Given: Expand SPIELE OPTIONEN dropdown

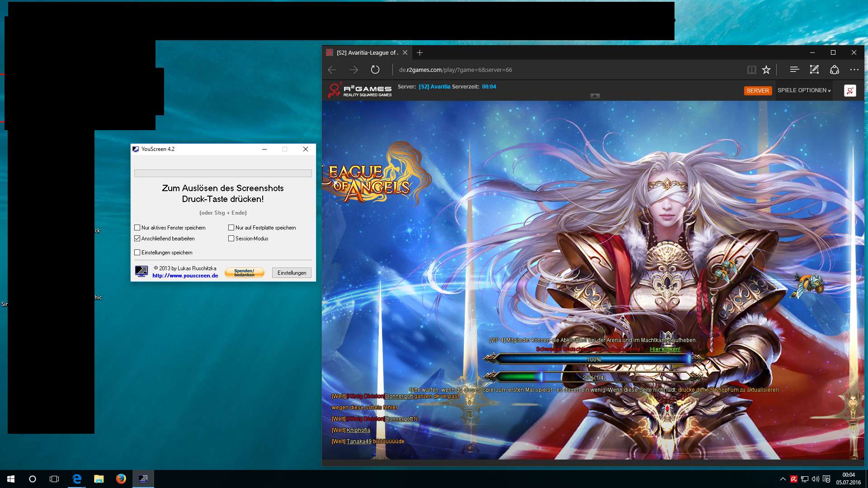Looking at the screenshot, I should point(804,90).
